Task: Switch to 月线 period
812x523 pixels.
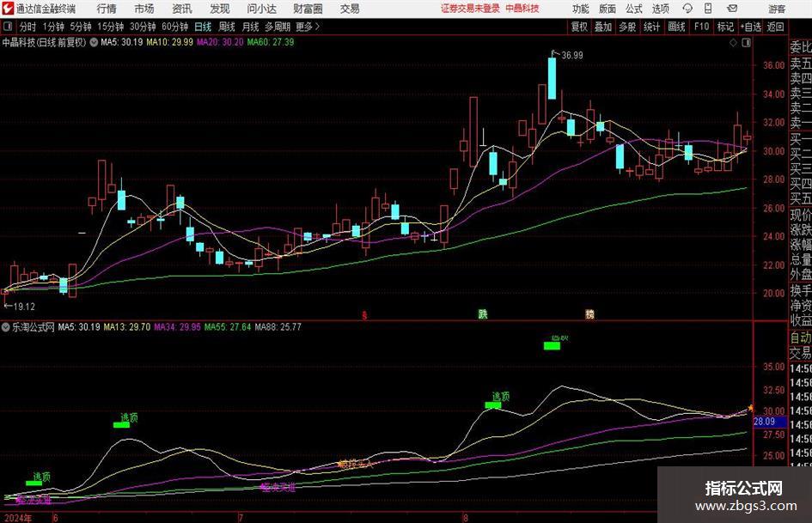Action: click(x=250, y=27)
